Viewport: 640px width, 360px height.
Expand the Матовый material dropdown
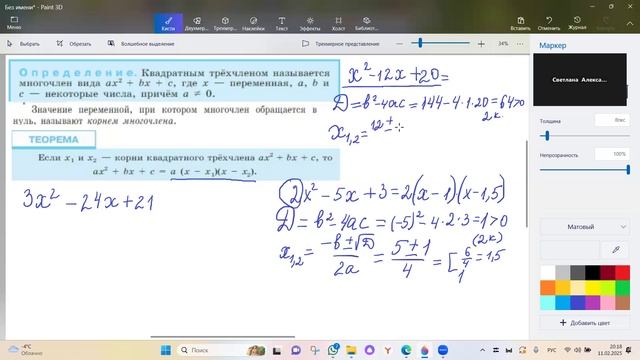[x=584, y=227]
